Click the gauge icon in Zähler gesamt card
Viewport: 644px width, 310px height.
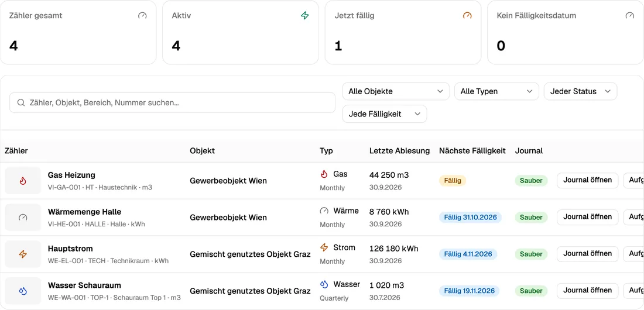(142, 16)
